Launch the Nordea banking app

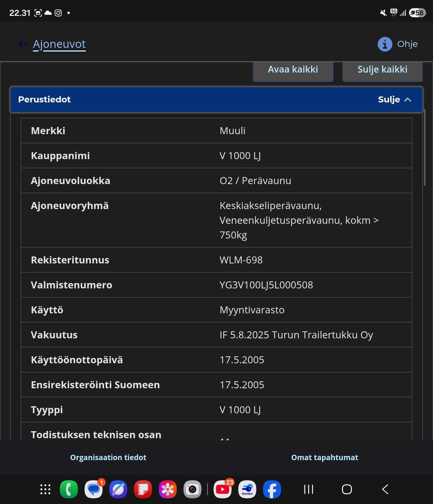pos(247,489)
